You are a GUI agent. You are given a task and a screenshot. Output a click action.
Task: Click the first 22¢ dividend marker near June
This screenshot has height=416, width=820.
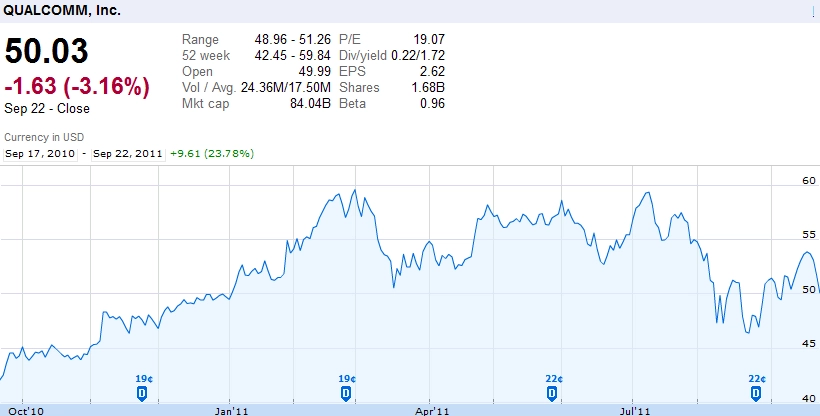pyautogui.click(x=552, y=393)
